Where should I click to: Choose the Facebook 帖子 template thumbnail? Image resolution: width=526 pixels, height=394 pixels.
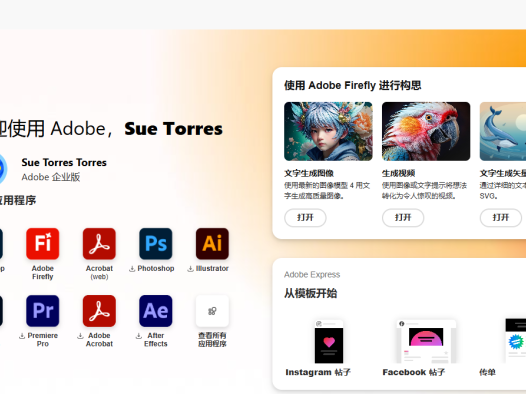[x=426, y=341]
